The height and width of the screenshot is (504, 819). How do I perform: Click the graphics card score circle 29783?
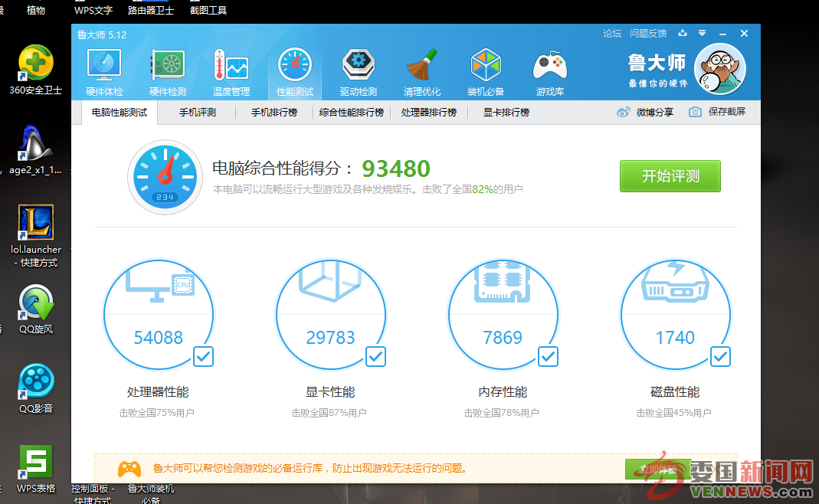pyautogui.click(x=331, y=315)
